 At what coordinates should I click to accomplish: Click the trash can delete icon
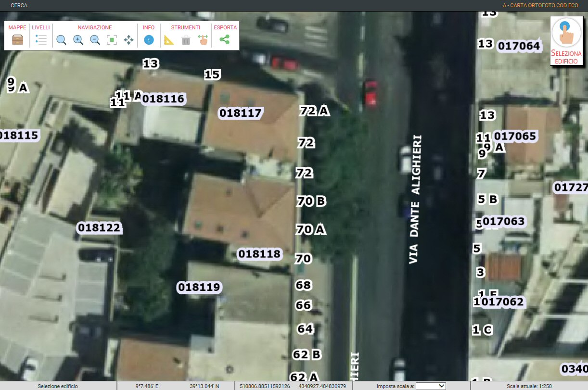[186, 40]
